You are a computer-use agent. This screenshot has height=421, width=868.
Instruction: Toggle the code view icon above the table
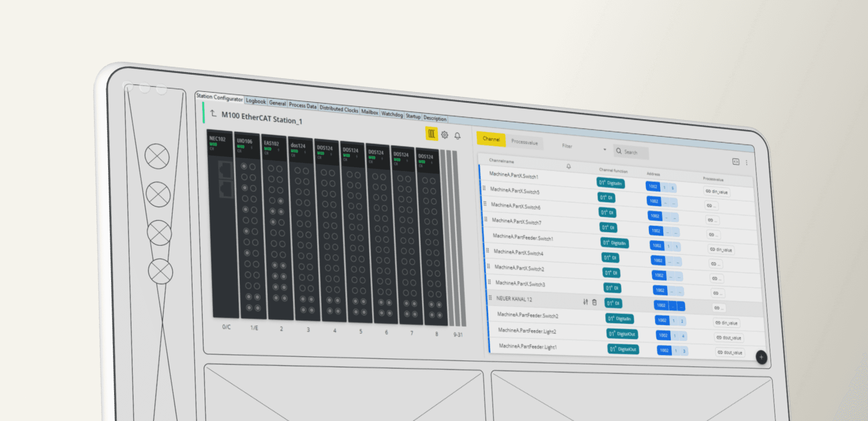point(736,162)
